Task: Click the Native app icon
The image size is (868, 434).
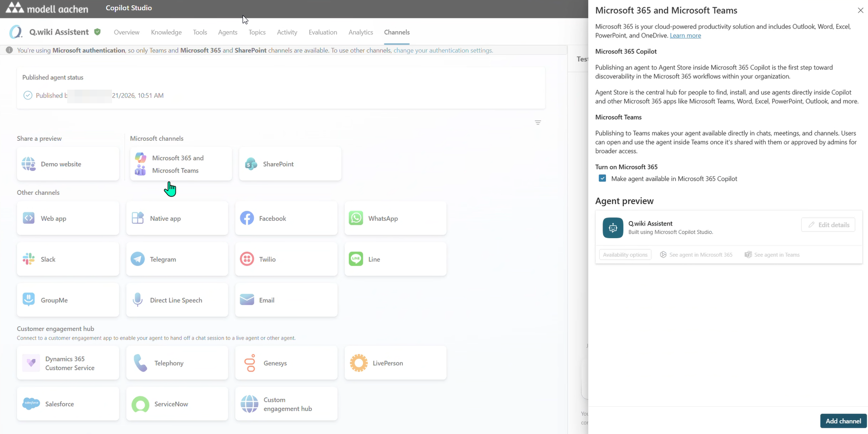Action: tap(138, 218)
